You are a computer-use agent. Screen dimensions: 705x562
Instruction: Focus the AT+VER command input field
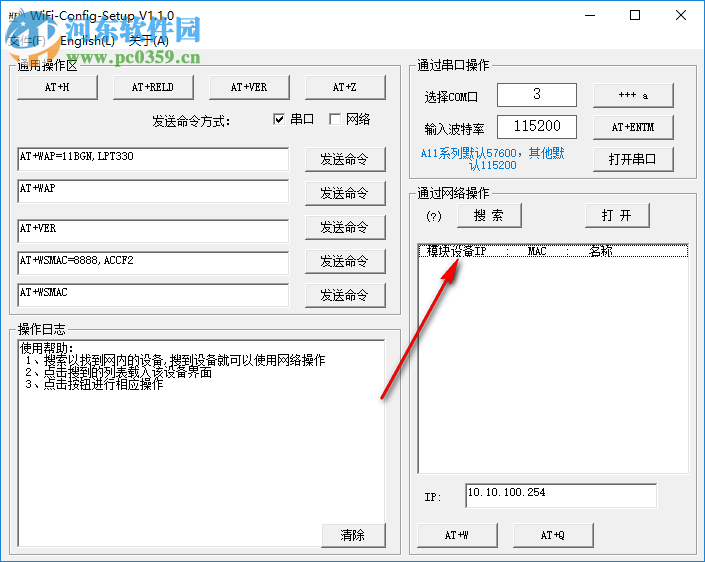tap(153, 231)
